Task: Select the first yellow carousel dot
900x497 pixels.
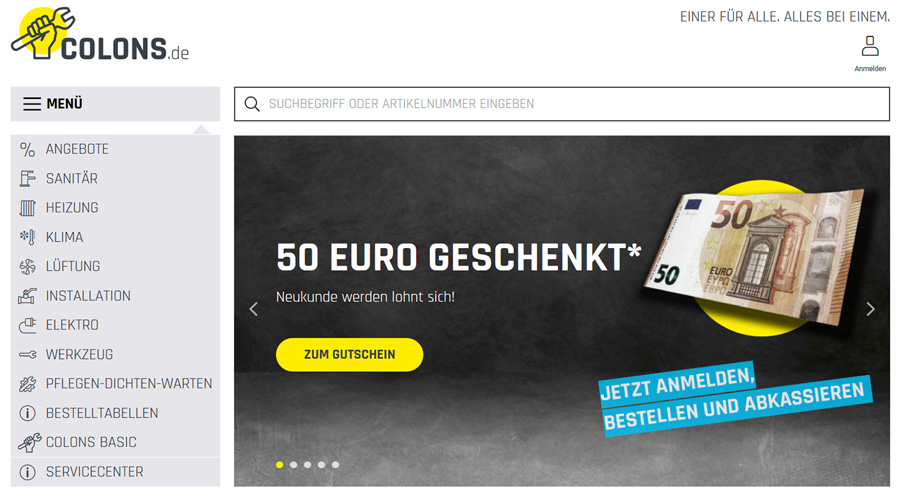Action: tap(280, 465)
